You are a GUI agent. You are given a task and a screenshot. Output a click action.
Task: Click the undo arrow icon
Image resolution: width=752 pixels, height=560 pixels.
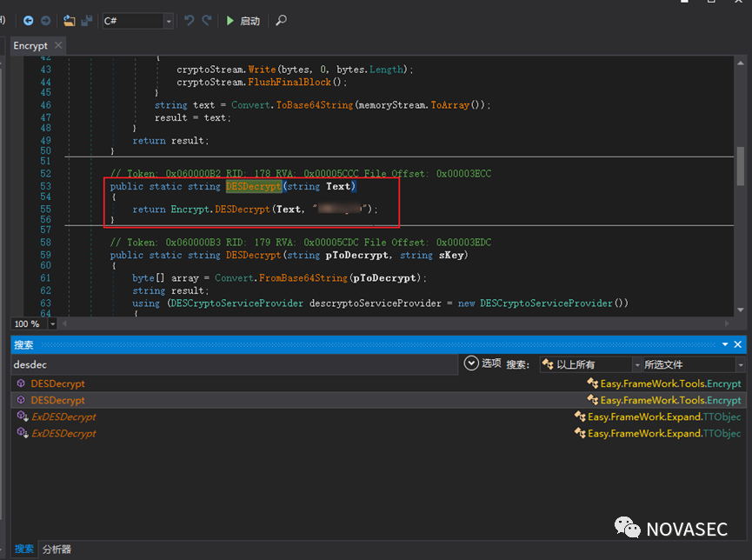click(x=190, y=20)
